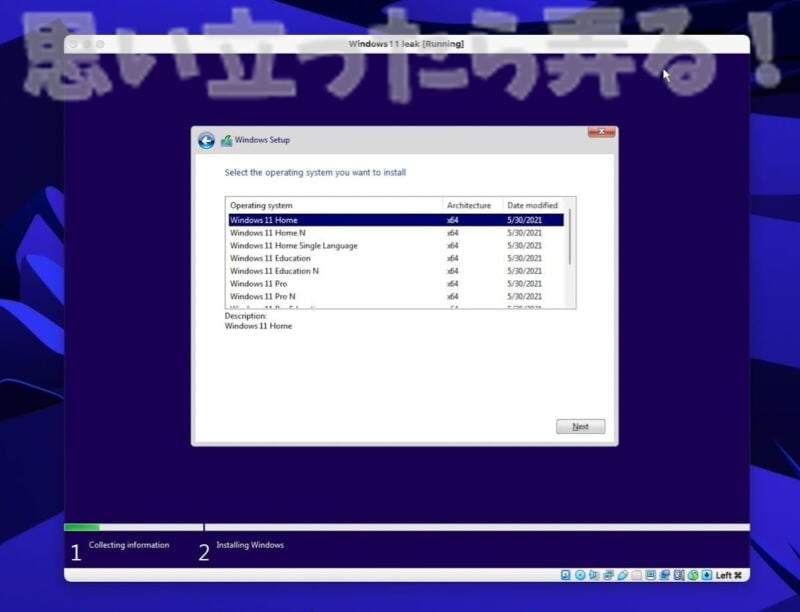This screenshot has height=612, width=800.
Task: Open VirtualBox optical drive status icon
Action: [x=580, y=575]
